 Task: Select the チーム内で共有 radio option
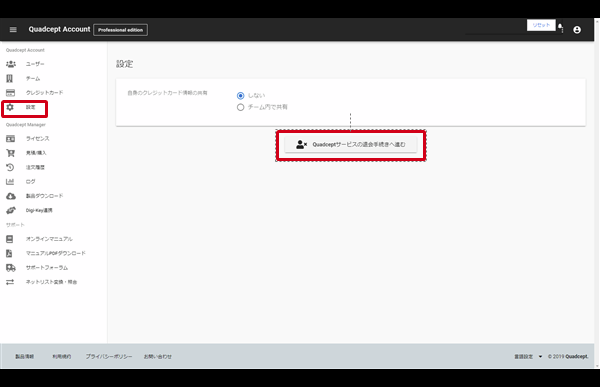(x=240, y=107)
